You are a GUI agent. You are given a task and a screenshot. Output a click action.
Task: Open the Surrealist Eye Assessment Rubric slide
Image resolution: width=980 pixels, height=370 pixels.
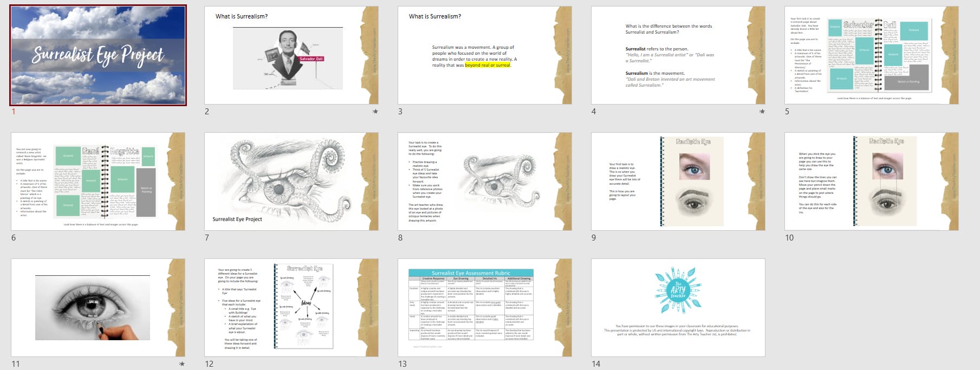(484, 308)
